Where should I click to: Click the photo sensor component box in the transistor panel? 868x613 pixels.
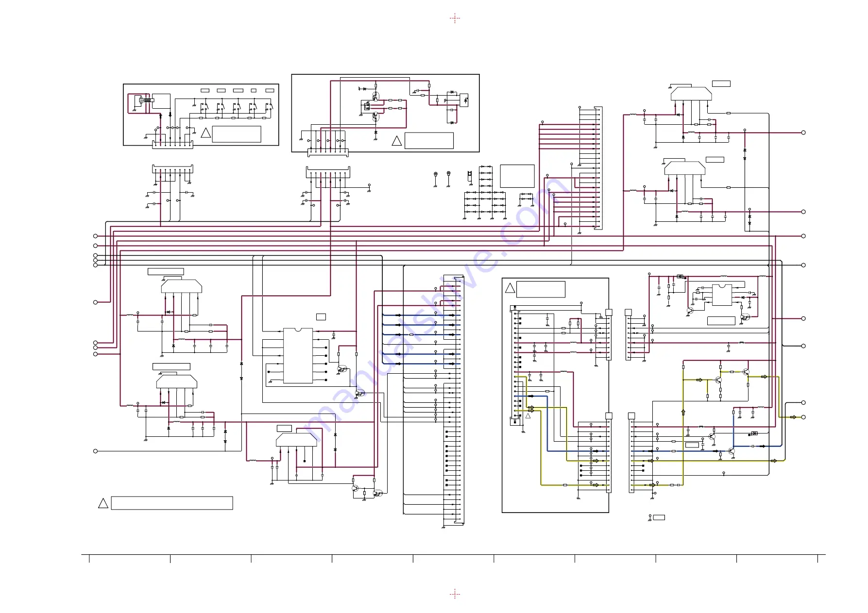(464, 100)
